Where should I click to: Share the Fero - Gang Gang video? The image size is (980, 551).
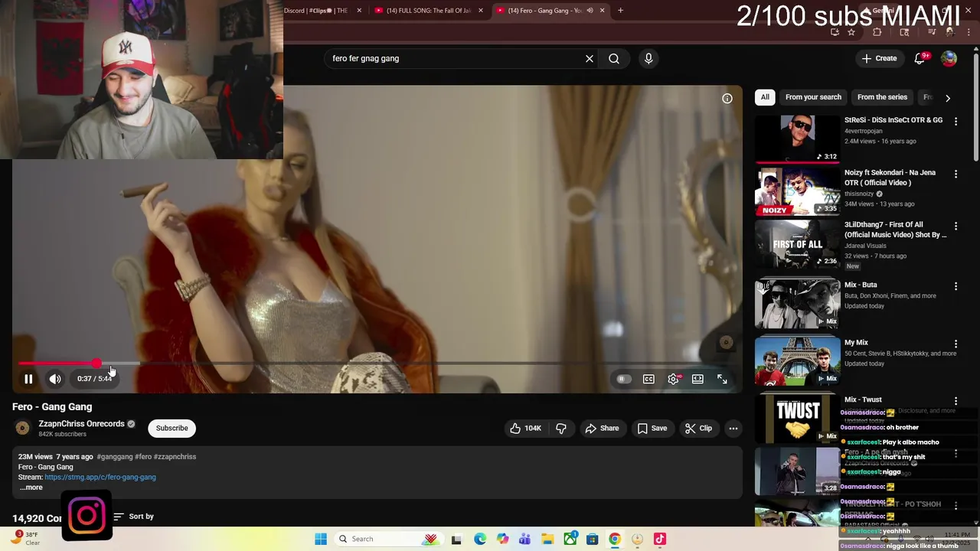(602, 428)
